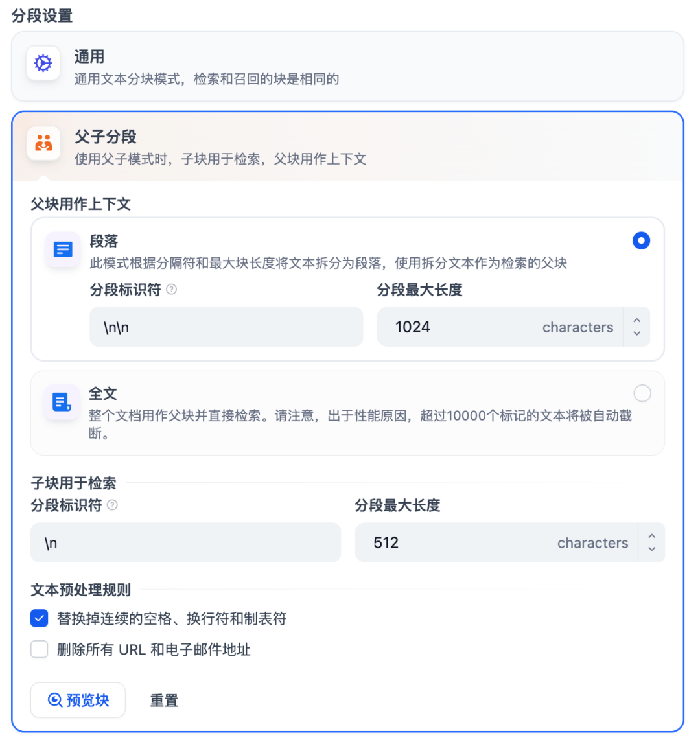Click the \n\n parent delimiter input field
The image size is (700, 742).
pyautogui.click(x=226, y=327)
